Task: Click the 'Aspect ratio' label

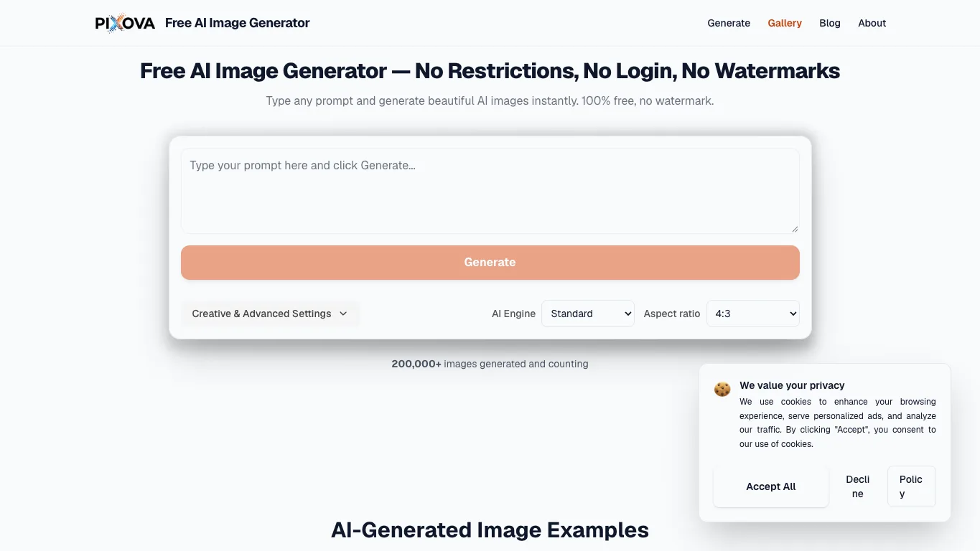Action: click(672, 314)
